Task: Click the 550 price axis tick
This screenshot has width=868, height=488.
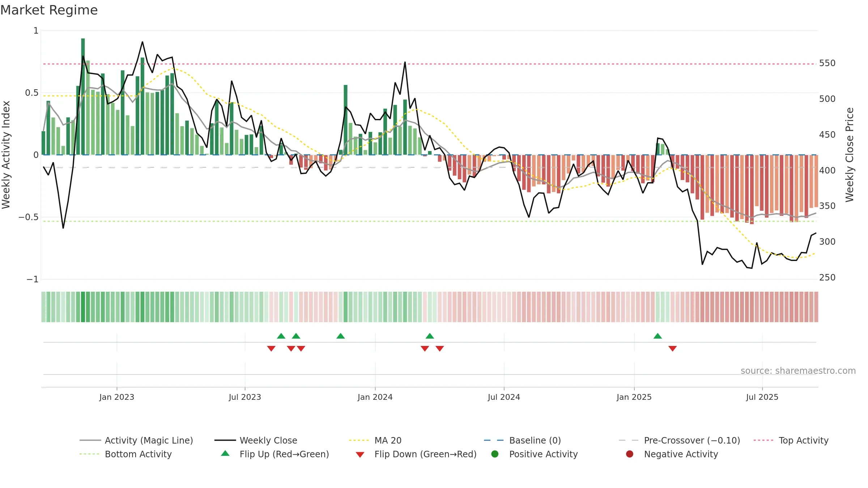Action: (x=827, y=63)
